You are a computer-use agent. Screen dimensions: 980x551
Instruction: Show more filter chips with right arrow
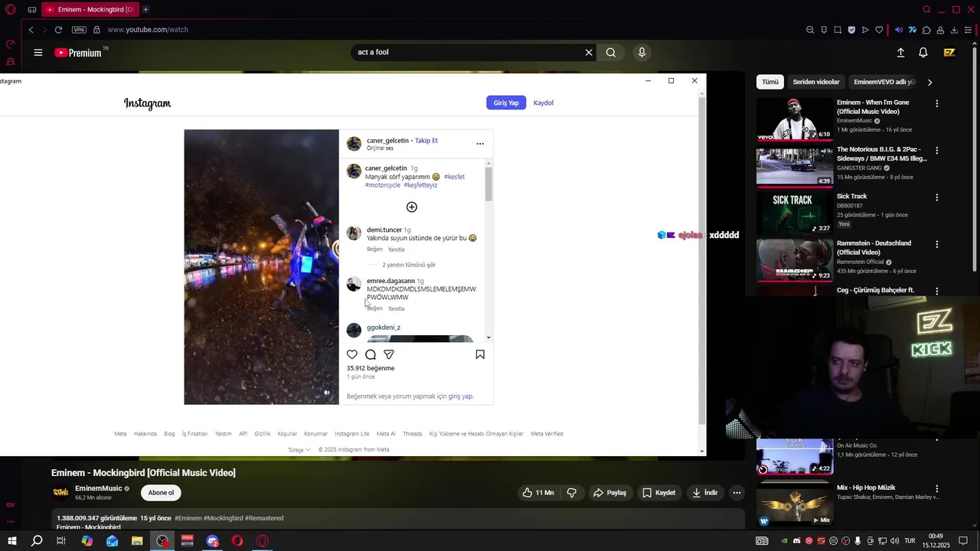click(x=929, y=82)
